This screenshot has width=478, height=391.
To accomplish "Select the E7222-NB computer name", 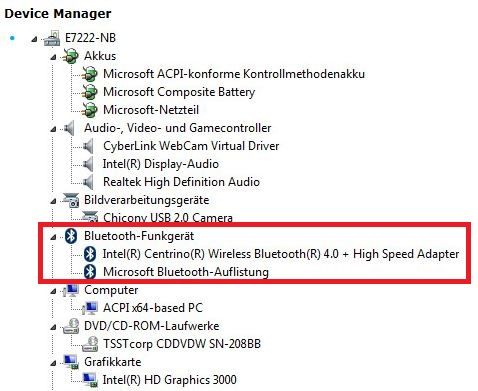I will 90,38.
